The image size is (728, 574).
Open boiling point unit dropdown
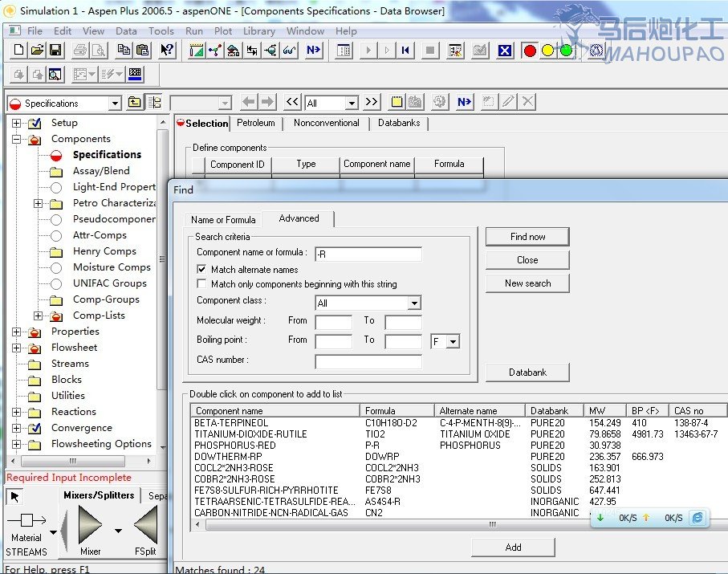tap(453, 342)
